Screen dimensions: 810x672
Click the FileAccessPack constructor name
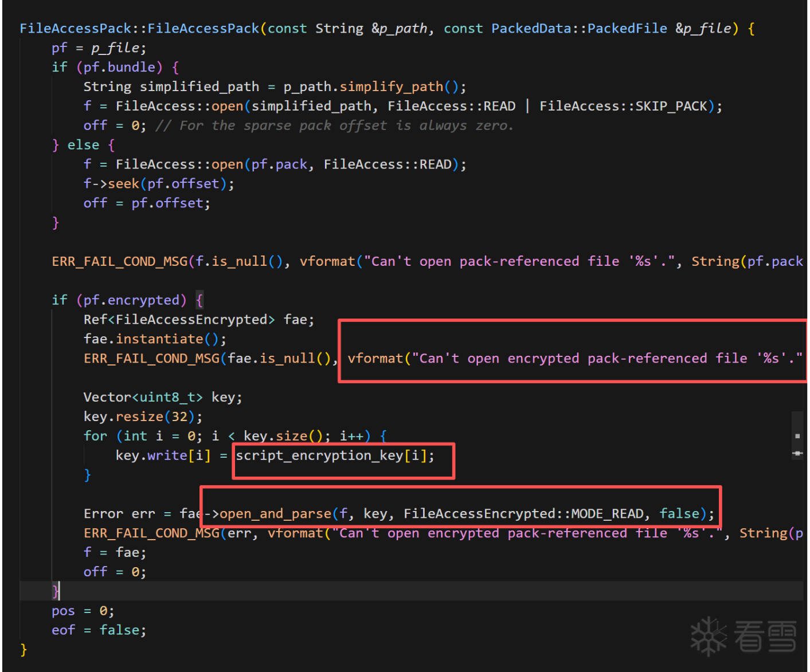point(204,28)
